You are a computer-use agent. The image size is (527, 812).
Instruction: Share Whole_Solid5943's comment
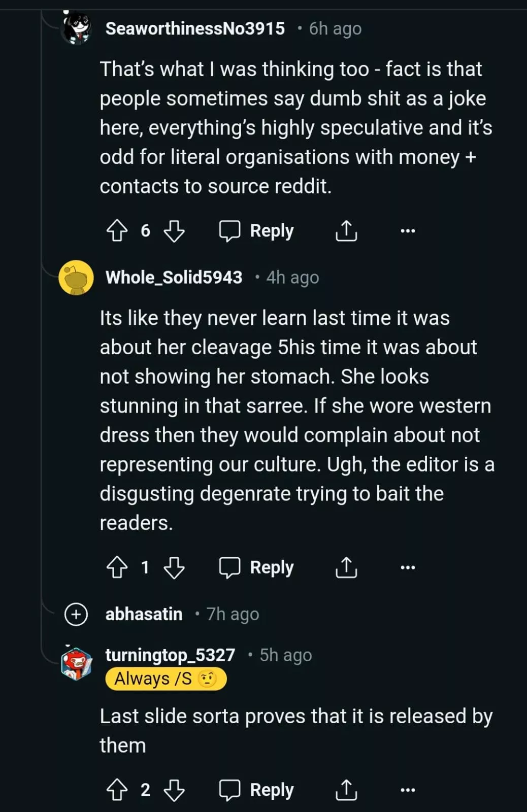point(346,567)
